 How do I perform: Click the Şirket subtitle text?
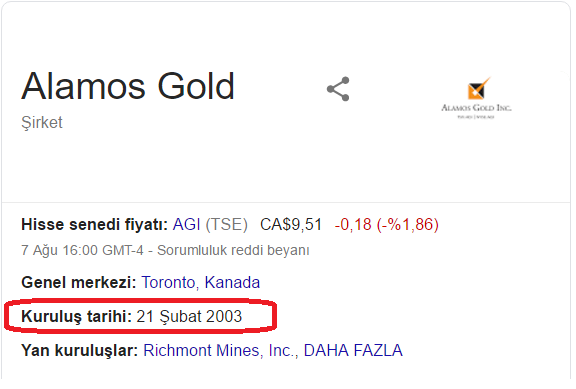coord(42,123)
